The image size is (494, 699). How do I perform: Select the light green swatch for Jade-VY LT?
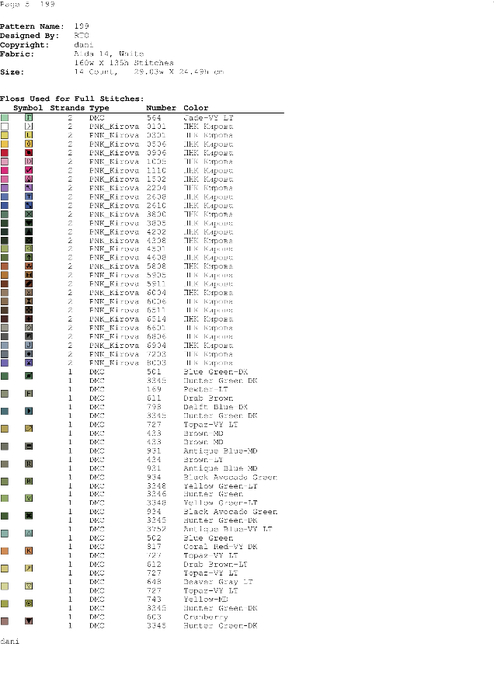click(4, 118)
